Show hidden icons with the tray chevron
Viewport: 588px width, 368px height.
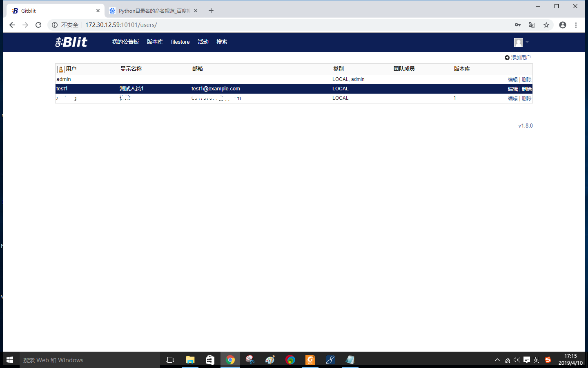click(497, 360)
